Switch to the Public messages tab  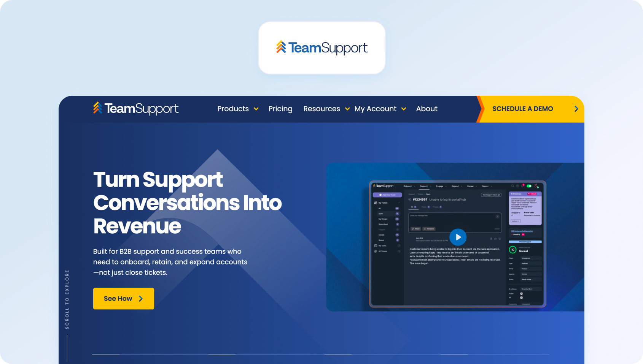point(426,207)
